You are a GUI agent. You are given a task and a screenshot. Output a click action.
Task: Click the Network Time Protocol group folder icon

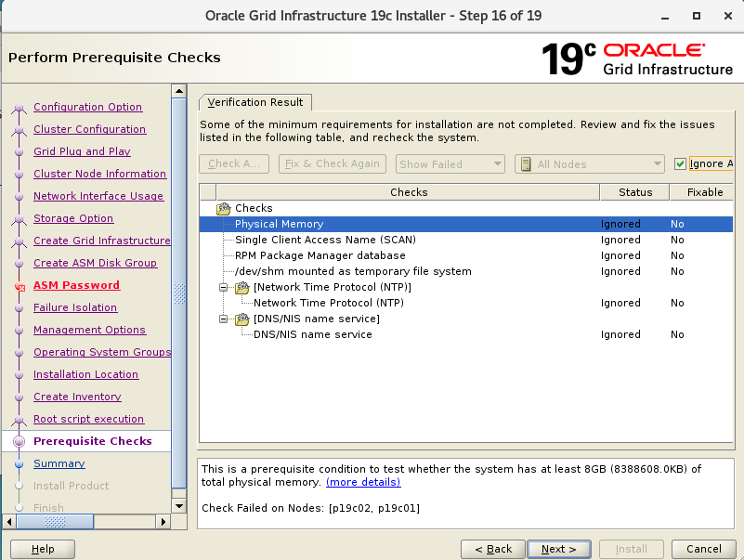(x=242, y=287)
